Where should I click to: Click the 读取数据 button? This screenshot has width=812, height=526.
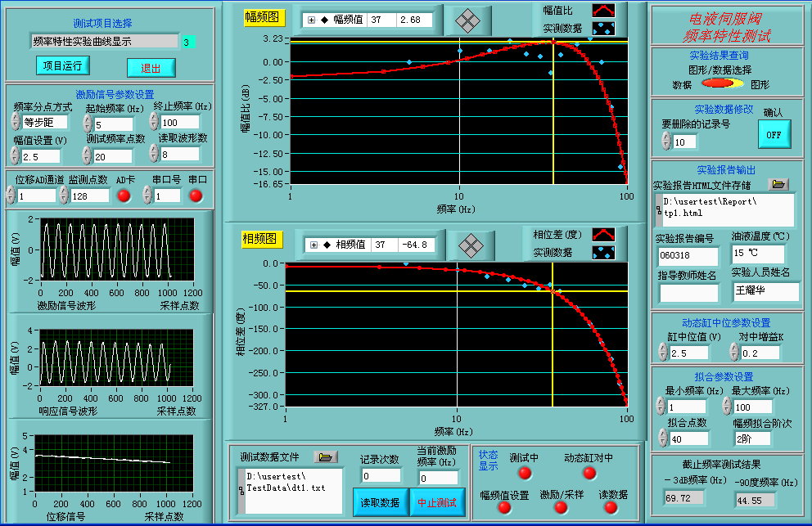coord(379,502)
